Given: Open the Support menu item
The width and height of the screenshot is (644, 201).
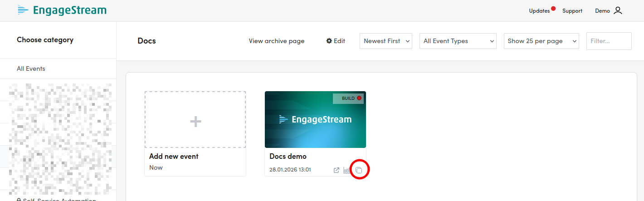Looking at the screenshot, I should click(x=572, y=11).
